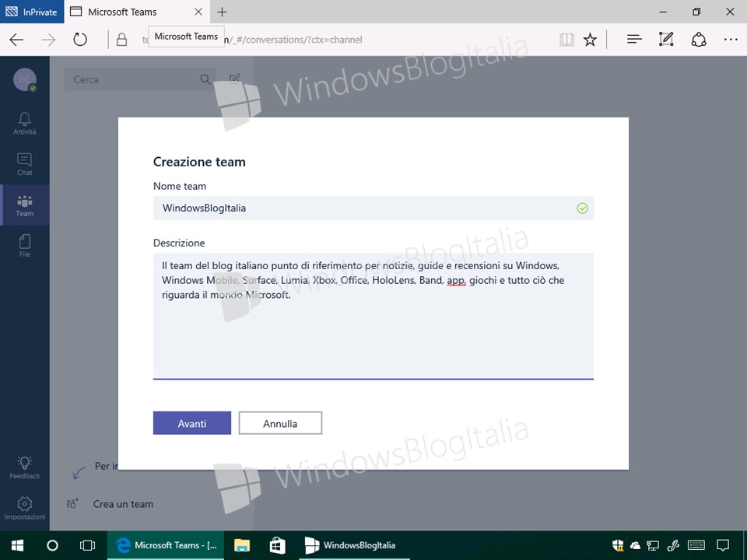Click the new chat compose icon

click(x=234, y=79)
